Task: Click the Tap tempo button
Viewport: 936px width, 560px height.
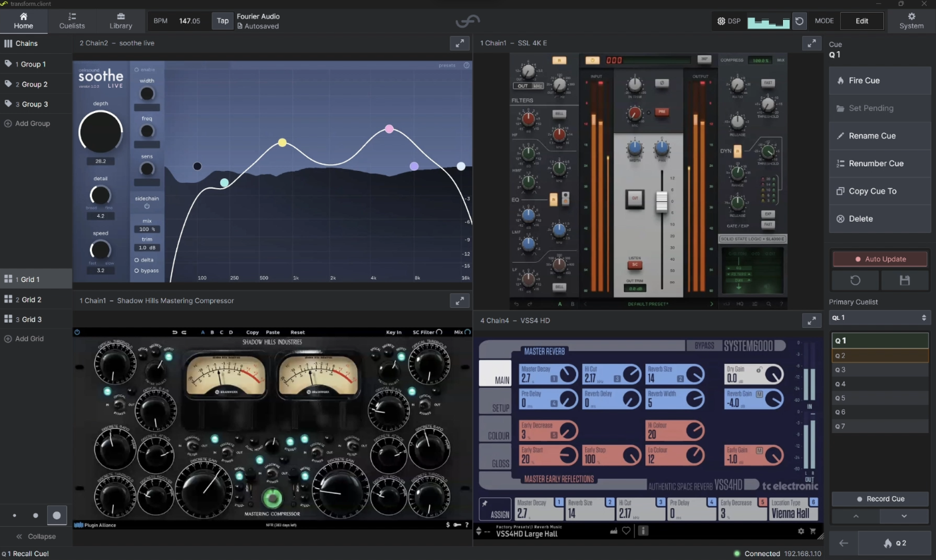Action: point(222,21)
